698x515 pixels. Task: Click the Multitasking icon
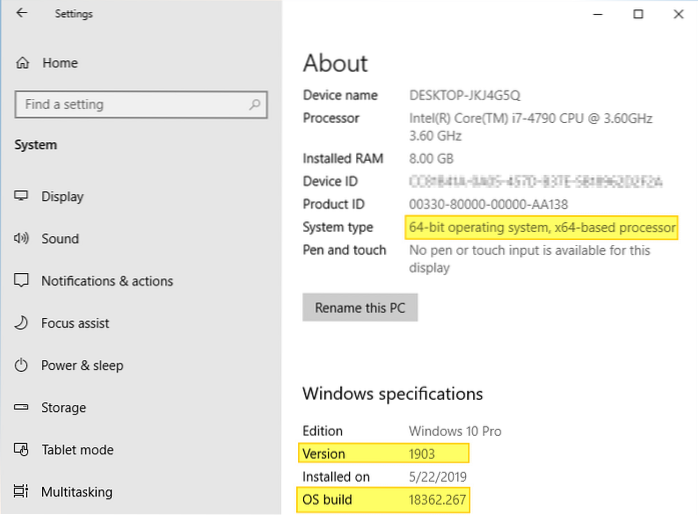point(21,491)
